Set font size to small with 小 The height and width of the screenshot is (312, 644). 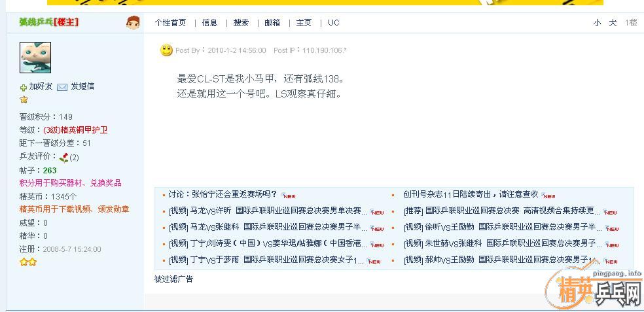pos(597,23)
